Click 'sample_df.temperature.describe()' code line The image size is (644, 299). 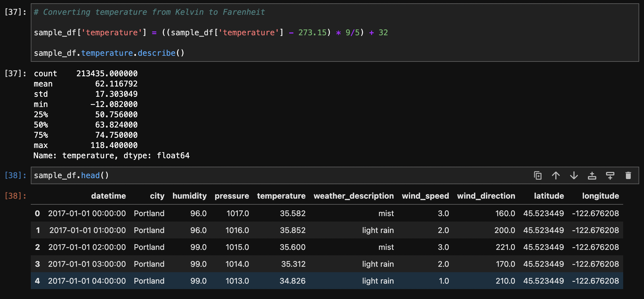pos(109,53)
